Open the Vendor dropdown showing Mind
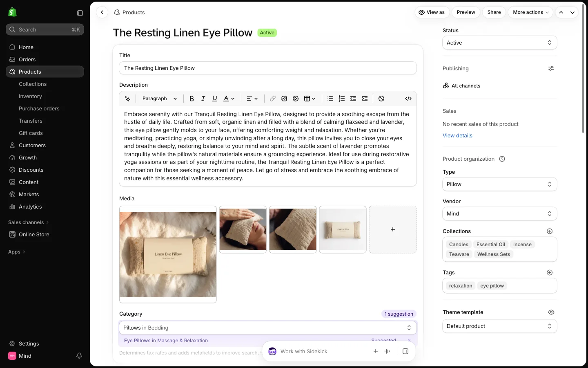 (x=500, y=214)
